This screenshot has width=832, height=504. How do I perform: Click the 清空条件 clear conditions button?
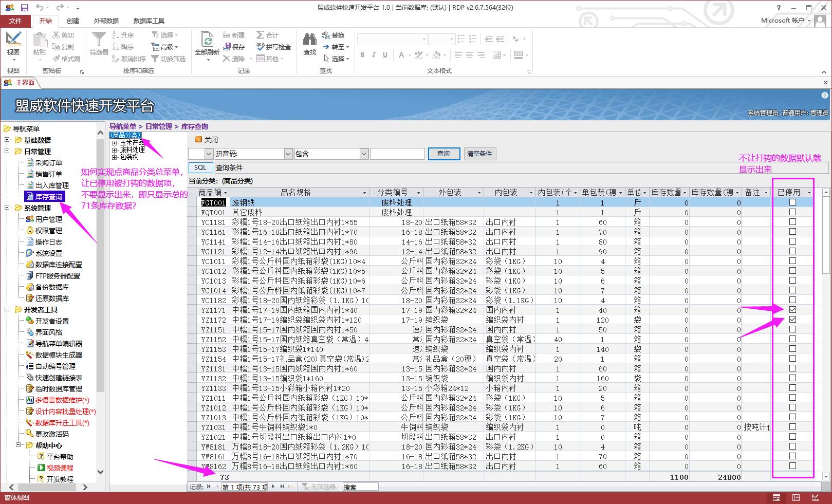tap(479, 154)
